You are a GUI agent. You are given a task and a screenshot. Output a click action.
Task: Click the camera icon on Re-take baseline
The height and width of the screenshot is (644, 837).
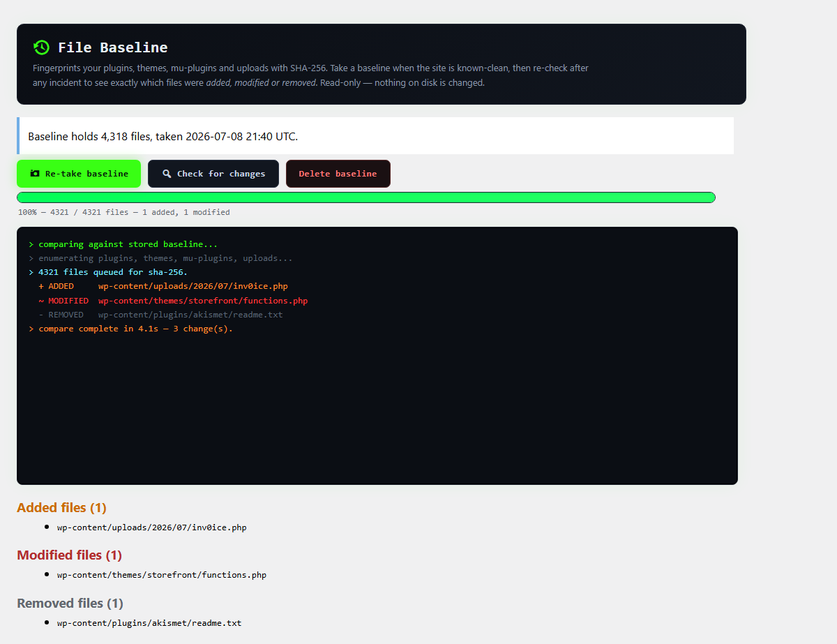(35, 174)
